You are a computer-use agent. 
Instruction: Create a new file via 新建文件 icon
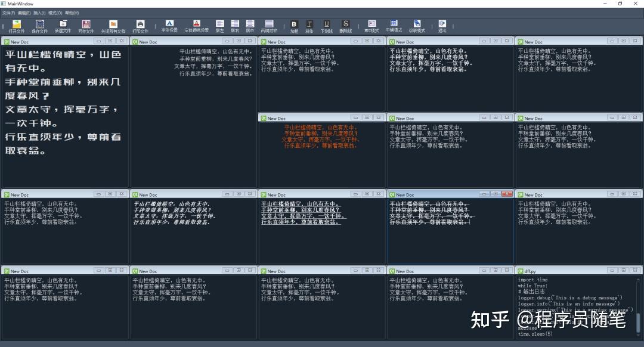64,24
